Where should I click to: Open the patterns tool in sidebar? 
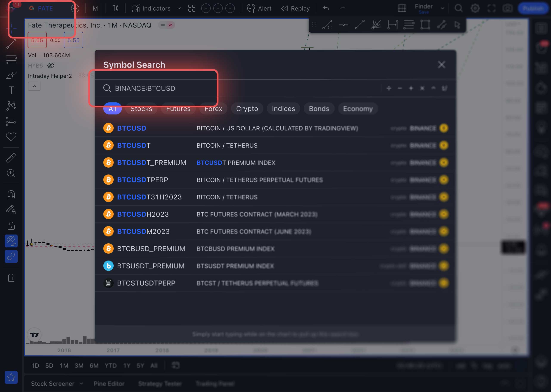pyautogui.click(x=11, y=106)
